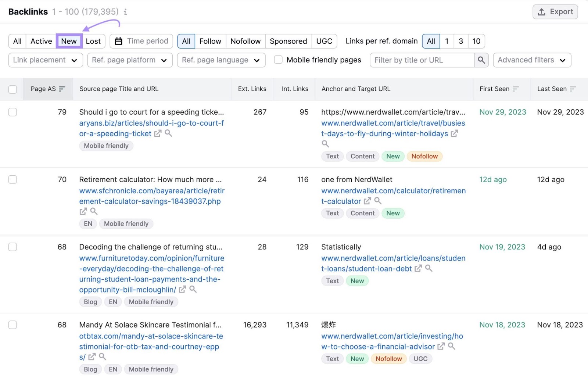Check the checkbox on the speeding ticket row

[12, 112]
